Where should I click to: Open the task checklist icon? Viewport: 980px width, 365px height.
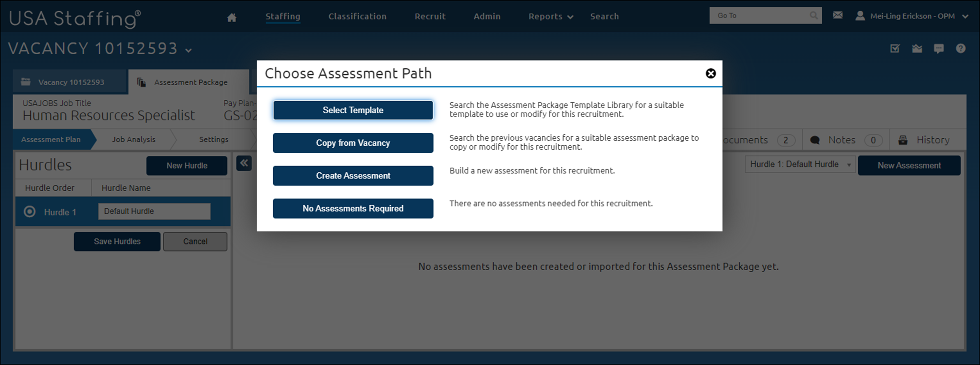[895, 48]
